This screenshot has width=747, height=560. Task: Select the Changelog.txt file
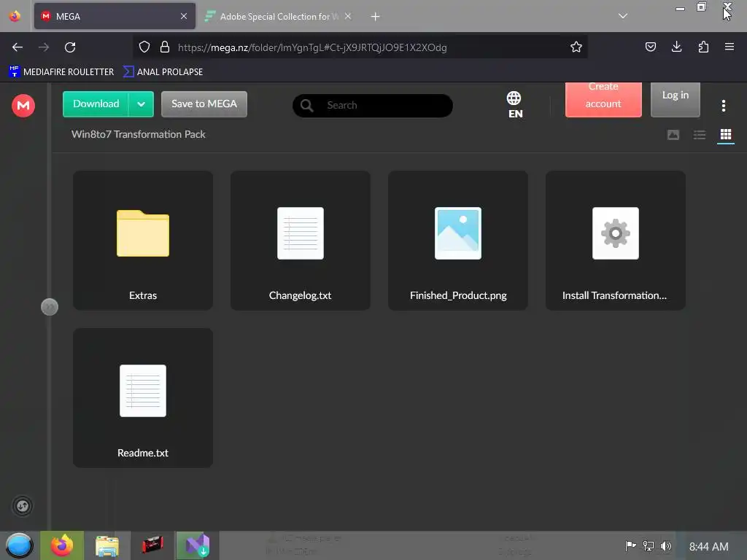coord(300,241)
